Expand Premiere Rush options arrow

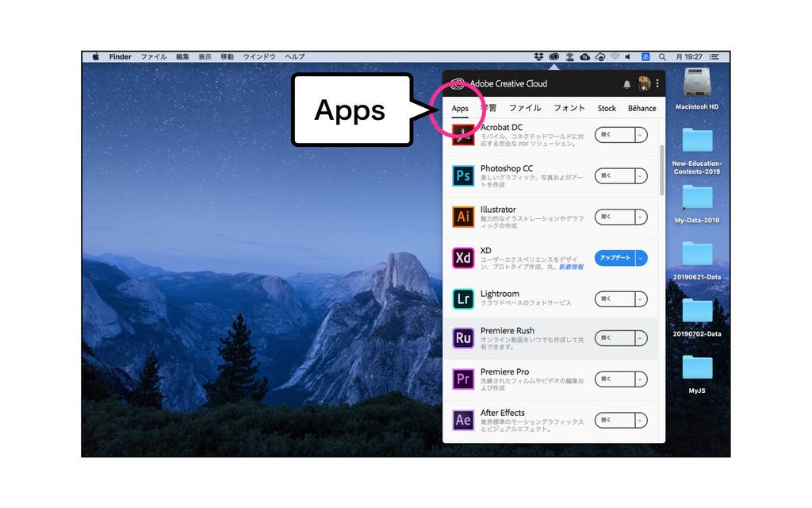pyautogui.click(x=641, y=338)
